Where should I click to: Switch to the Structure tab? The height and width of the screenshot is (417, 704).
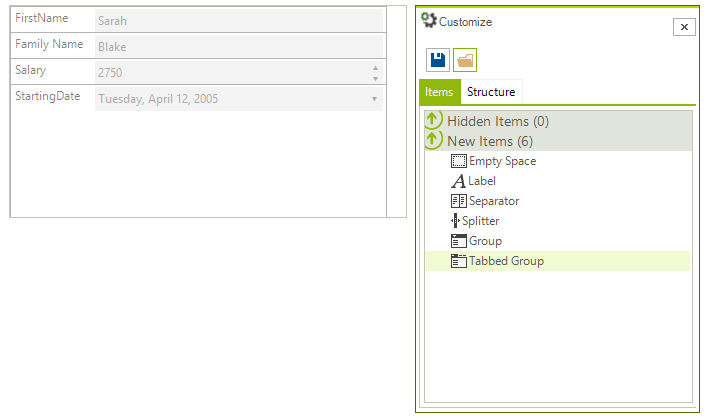point(491,92)
